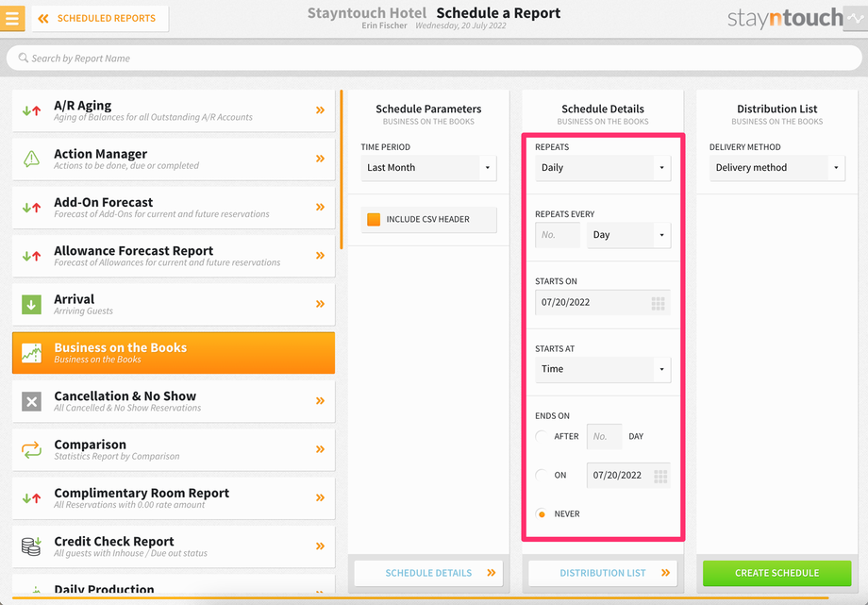
Task: Select the Arrival report
Action: point(174,304)
